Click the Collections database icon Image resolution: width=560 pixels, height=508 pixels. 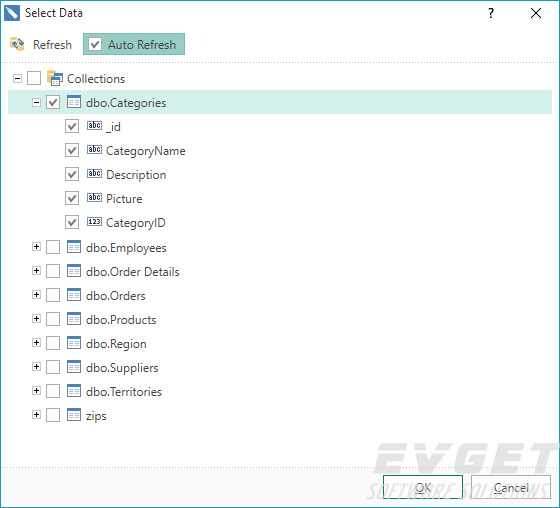(x=55, y=78)
